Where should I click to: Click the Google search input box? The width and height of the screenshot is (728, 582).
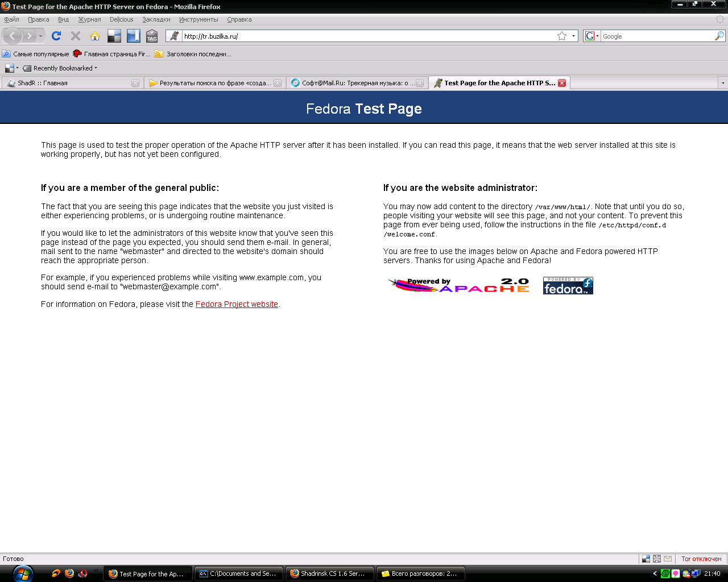pyautogui.click(x=657, y=36)
